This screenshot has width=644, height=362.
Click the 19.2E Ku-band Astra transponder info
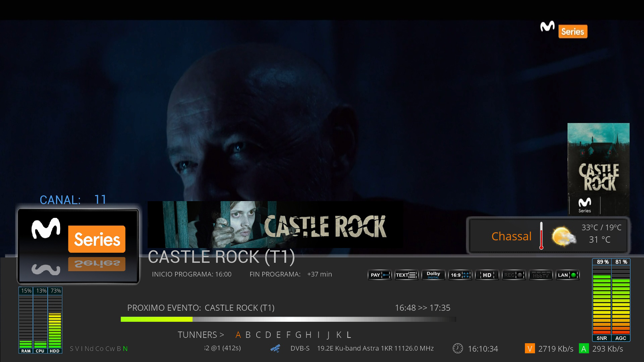[x=375, y=348]
